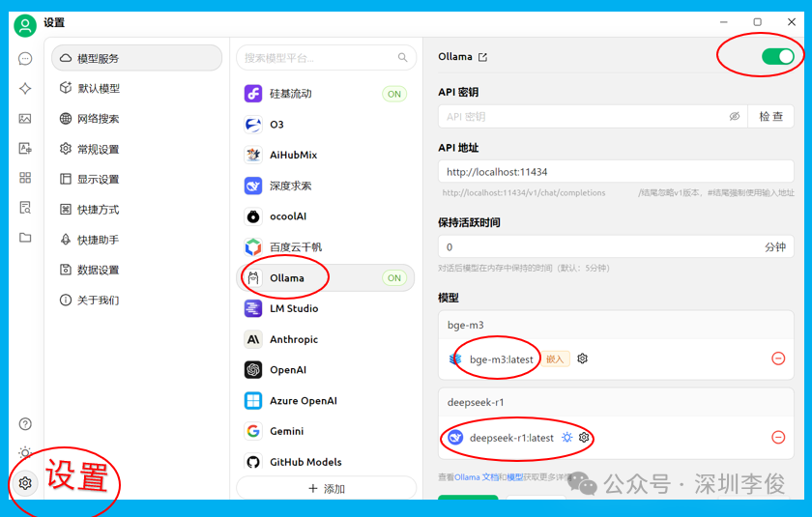Select the 硅基流动 provider

pos(326,94)
